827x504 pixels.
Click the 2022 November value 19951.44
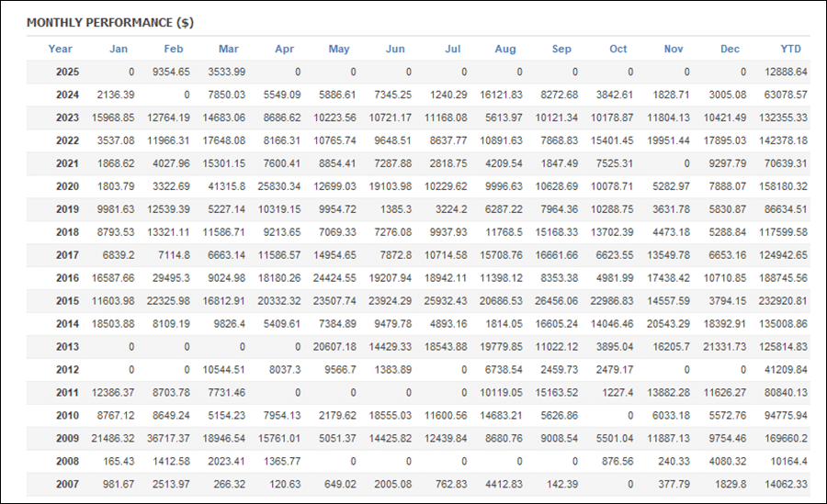click(665, 140)
